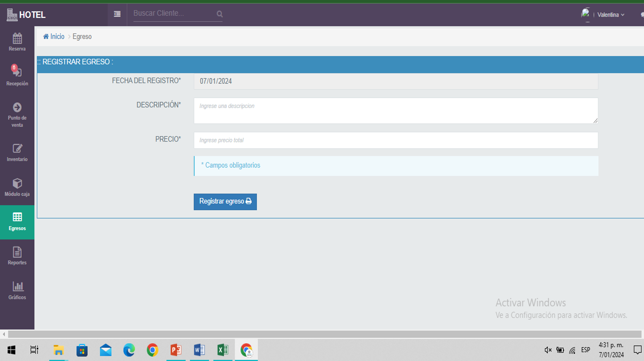Click the REGISTRAR EGRESO panel header

point(340,64)
